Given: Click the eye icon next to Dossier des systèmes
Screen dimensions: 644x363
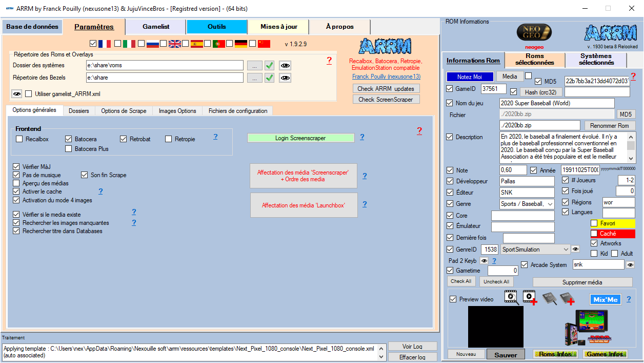Looking at the screenshot, I should click(285, 65).
